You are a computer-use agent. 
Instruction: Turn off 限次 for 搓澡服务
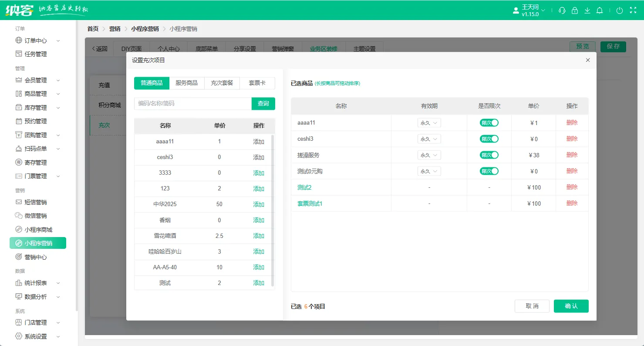pos(489,155)
